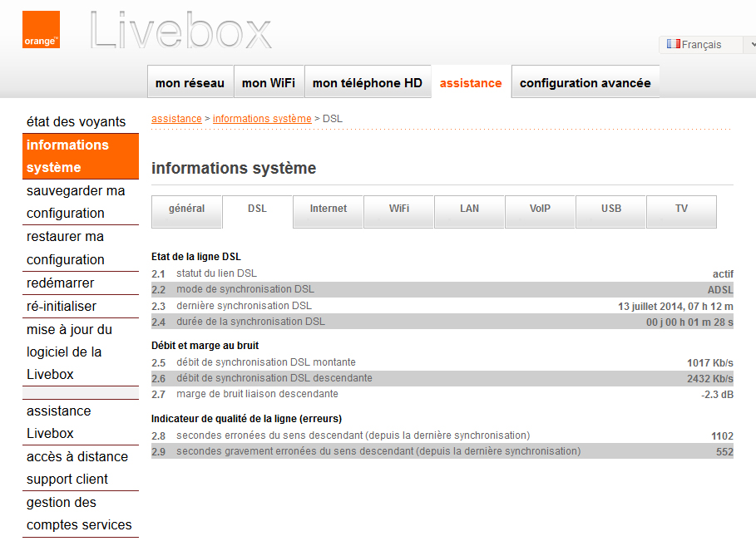Click the assistance breadcrumb link
This screenshot has width=756, height=551.
175,118
